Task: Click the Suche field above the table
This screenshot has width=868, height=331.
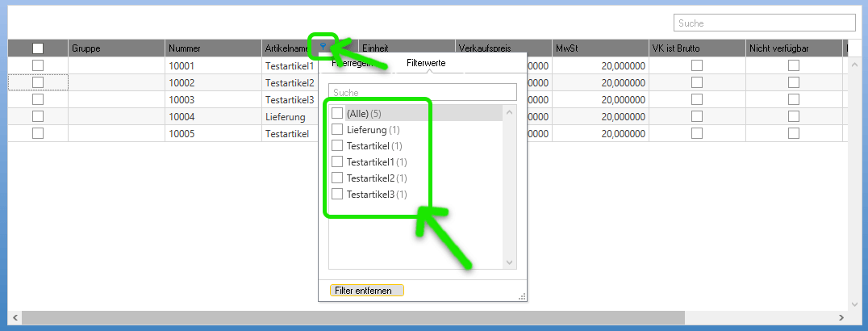Action: click(x=765, y=23)
